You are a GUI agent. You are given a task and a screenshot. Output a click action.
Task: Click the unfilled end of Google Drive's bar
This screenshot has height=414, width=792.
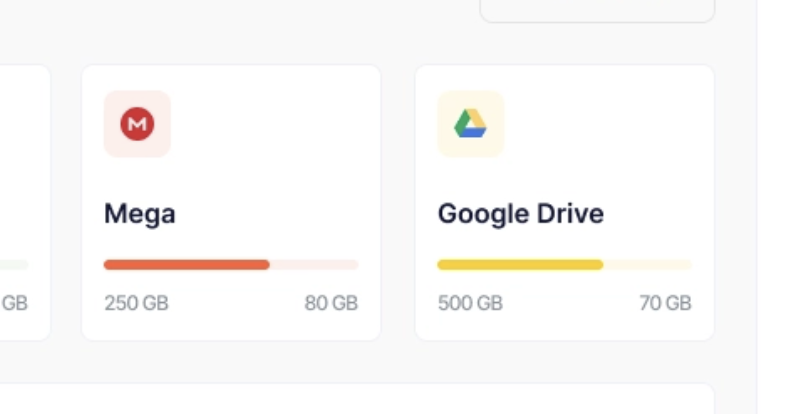pos(647,265)
